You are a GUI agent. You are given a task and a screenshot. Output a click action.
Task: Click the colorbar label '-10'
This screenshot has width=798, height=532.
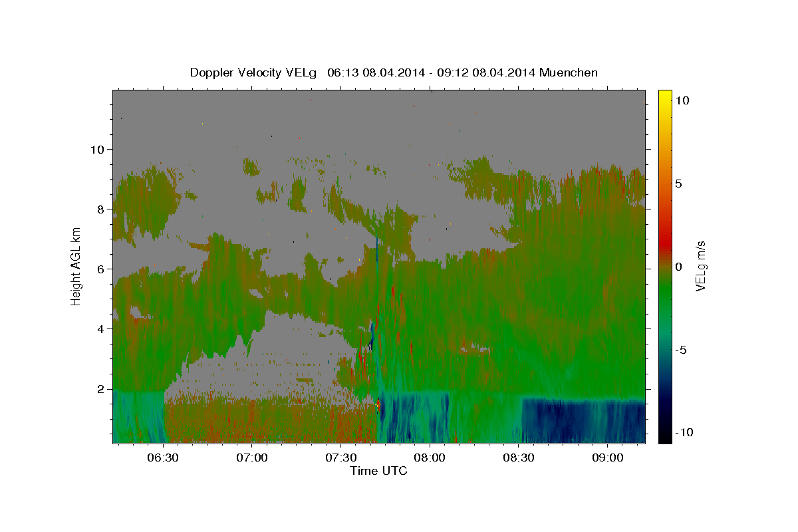click(684, 433)
